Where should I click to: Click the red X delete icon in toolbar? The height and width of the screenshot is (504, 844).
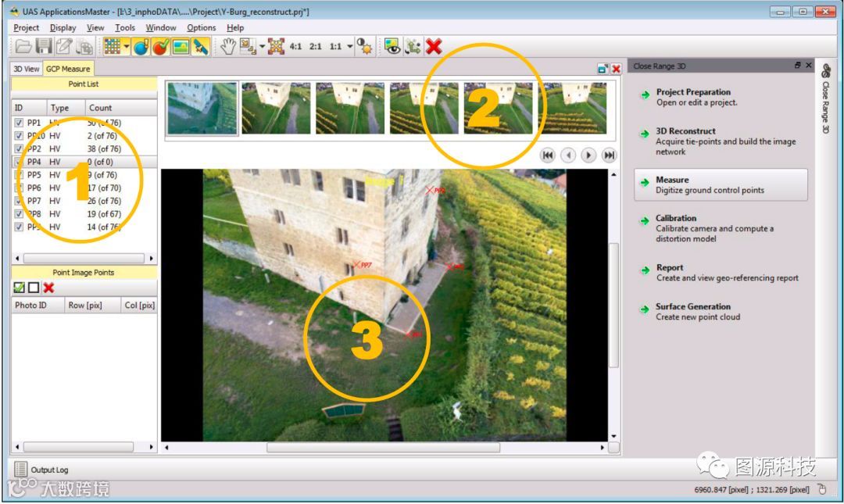[434, 47]
